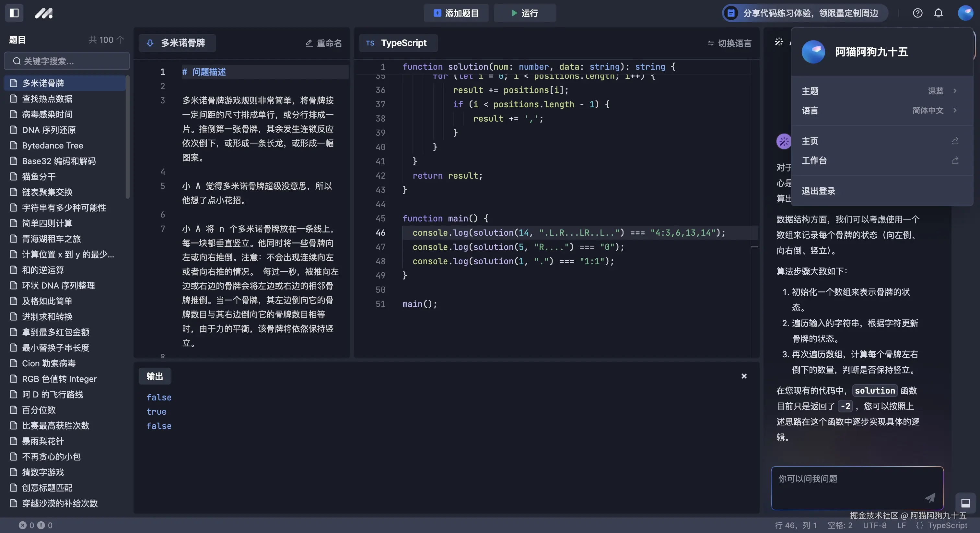Close the 输出 output panel

[744, 376]
